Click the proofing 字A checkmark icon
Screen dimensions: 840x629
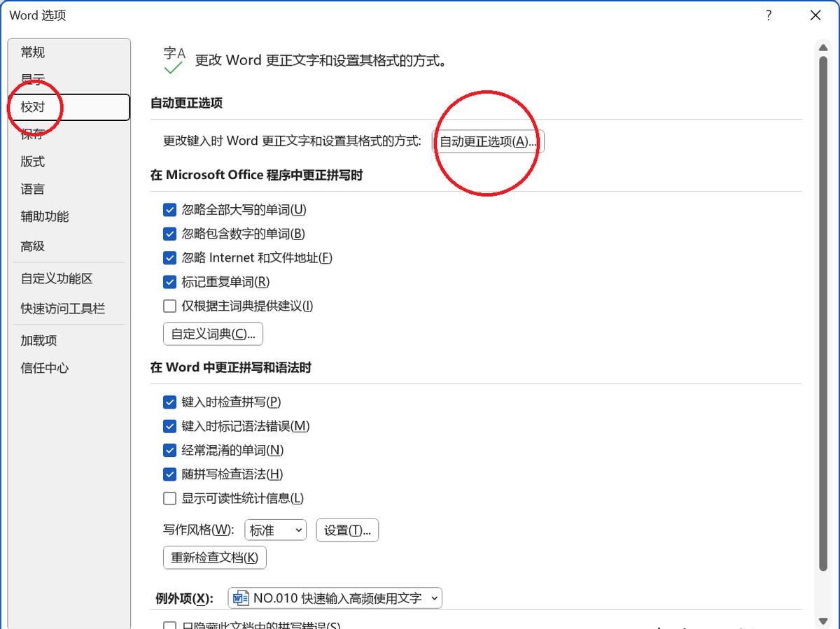(174, 60)
